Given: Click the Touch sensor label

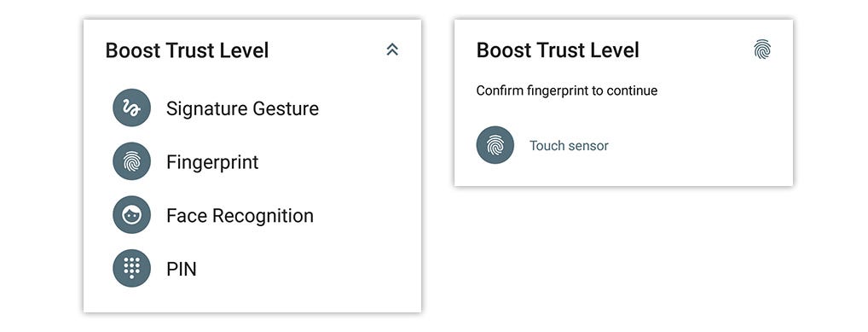Looking at the screenshot, I should pos(569,146).
